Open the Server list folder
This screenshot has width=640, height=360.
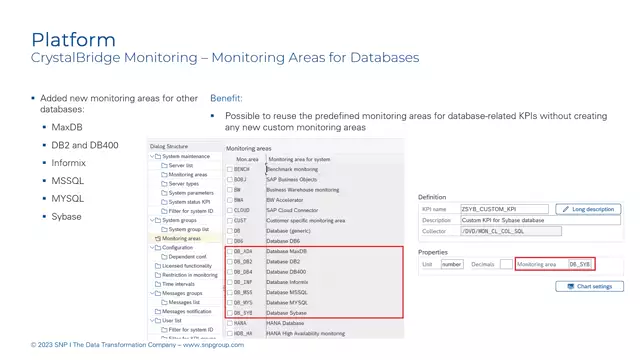pyautogui.click(x=177, y=165)
